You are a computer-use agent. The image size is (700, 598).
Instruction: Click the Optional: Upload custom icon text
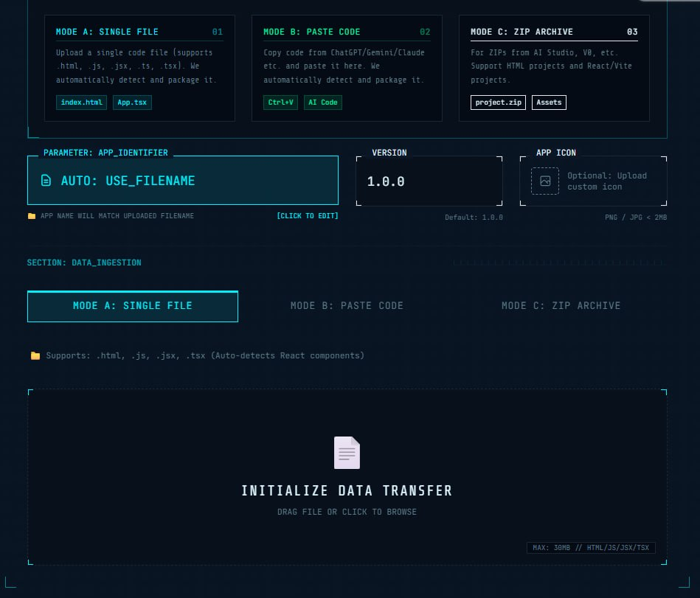pyautogui.click(x=606, y=181)
